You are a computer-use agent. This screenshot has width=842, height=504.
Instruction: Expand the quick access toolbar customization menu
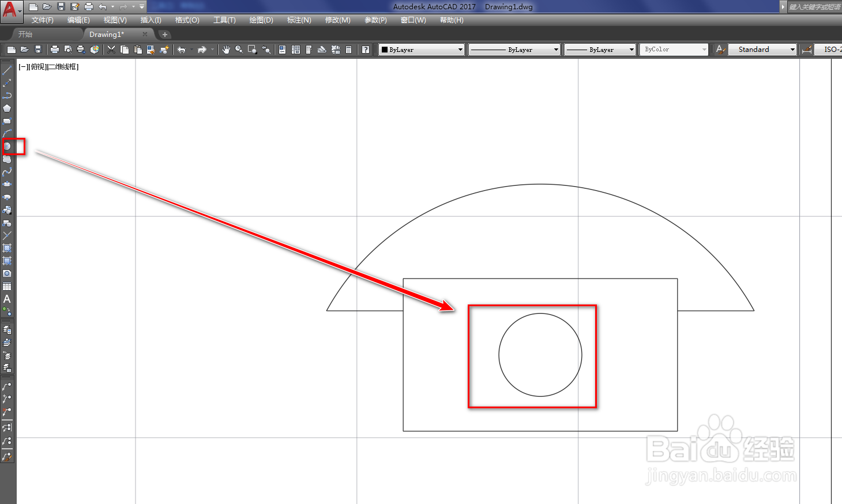(142, 7)
